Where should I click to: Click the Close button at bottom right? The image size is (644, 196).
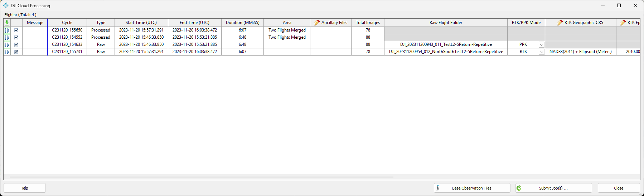tap(619, 188)
